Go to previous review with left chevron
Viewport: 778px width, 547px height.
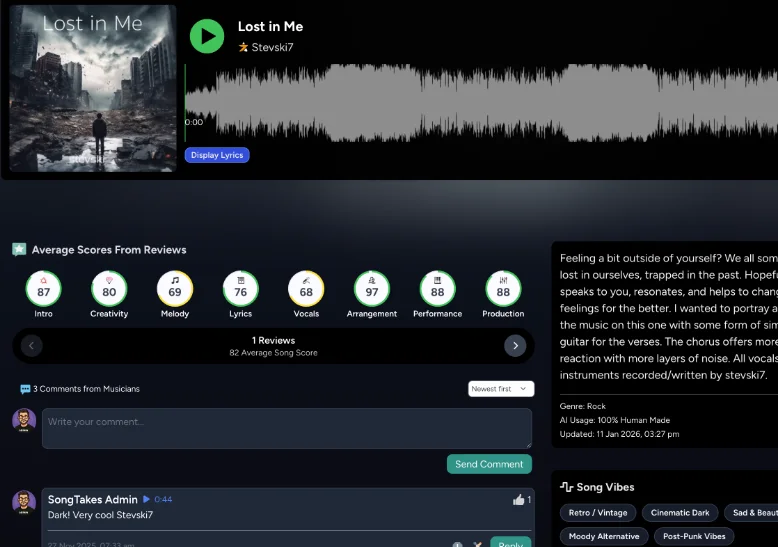(32, 346)
